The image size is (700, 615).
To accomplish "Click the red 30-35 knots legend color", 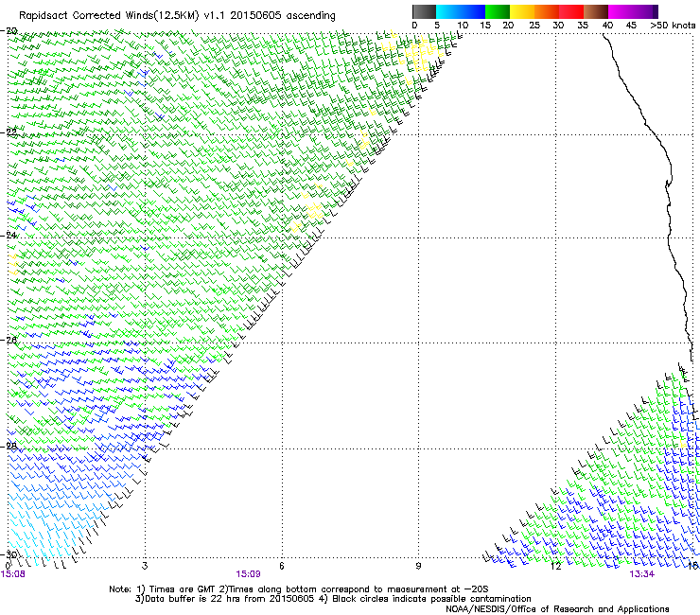I will (x=571, y=11).
